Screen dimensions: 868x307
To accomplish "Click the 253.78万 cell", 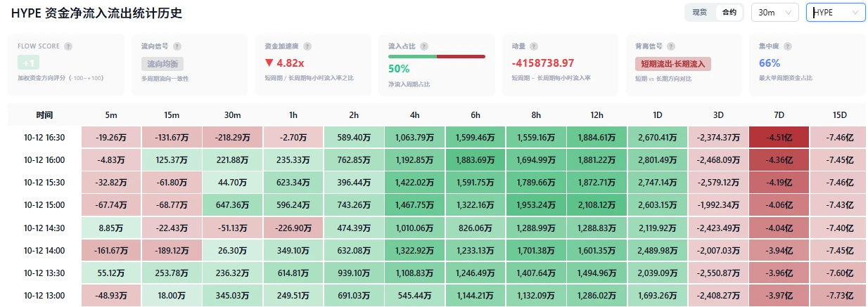I will 172,273.
